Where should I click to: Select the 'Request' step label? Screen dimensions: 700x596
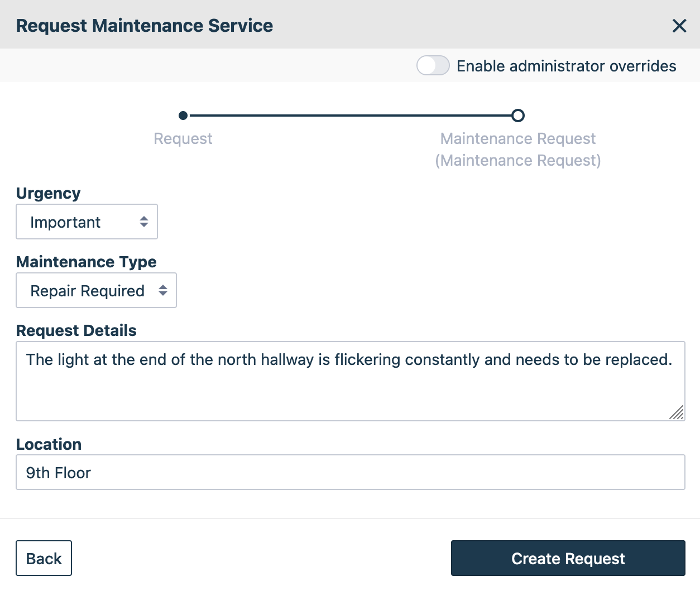pyautogui.click(x=183, y=138)
